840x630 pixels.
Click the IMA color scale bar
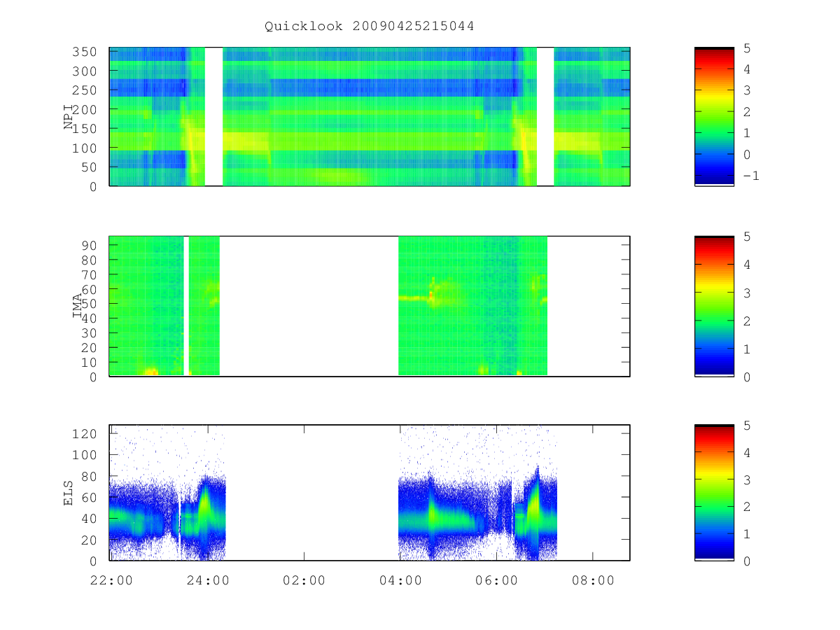pos(714,306)
